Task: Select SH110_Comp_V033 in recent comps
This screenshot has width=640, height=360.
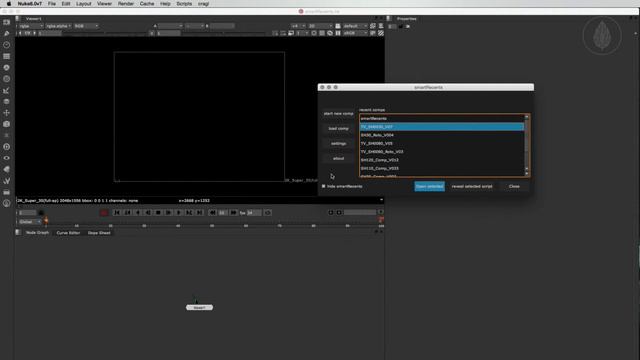Action: [442, 168]
